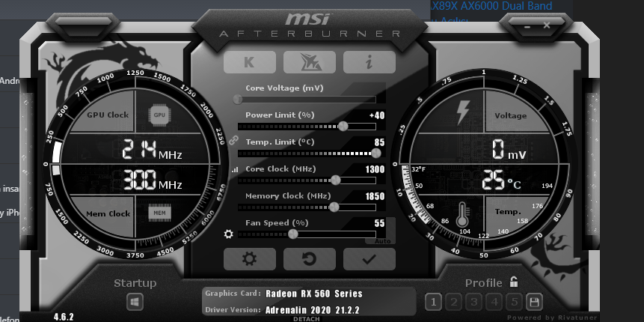The image size is (644, 322).
Task: Open voltage-frequency curve editor bars icon
Action: (235, 169)
